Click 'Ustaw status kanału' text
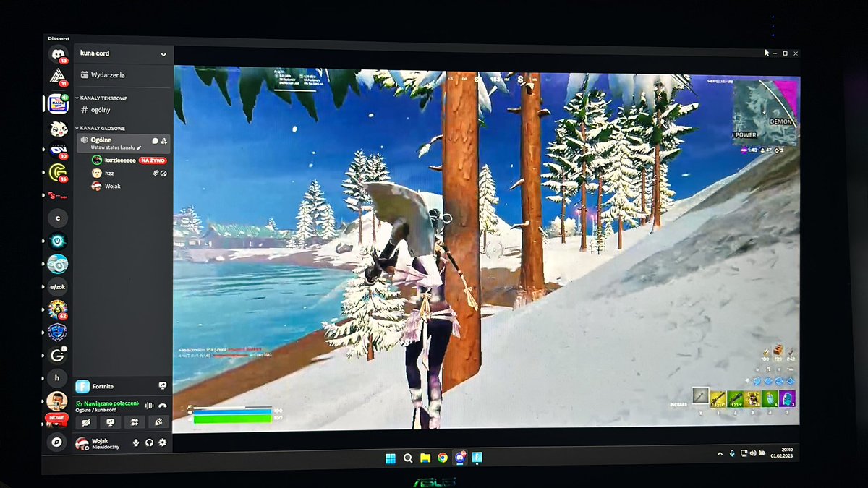The image size is (868, 488). (112, 147)
